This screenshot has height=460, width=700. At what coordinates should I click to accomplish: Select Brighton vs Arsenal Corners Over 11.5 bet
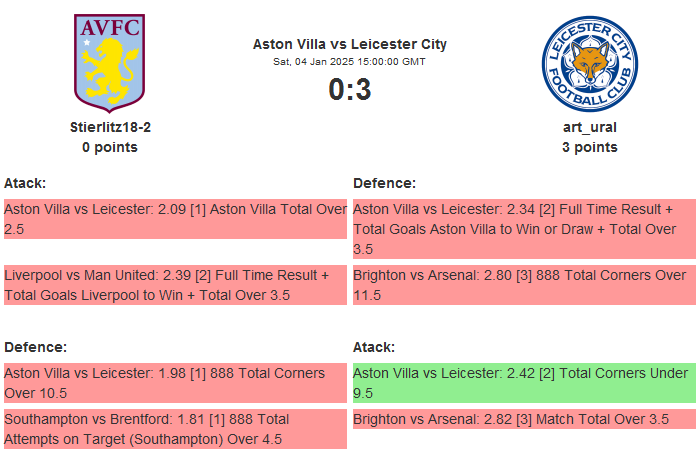point(524,284)
